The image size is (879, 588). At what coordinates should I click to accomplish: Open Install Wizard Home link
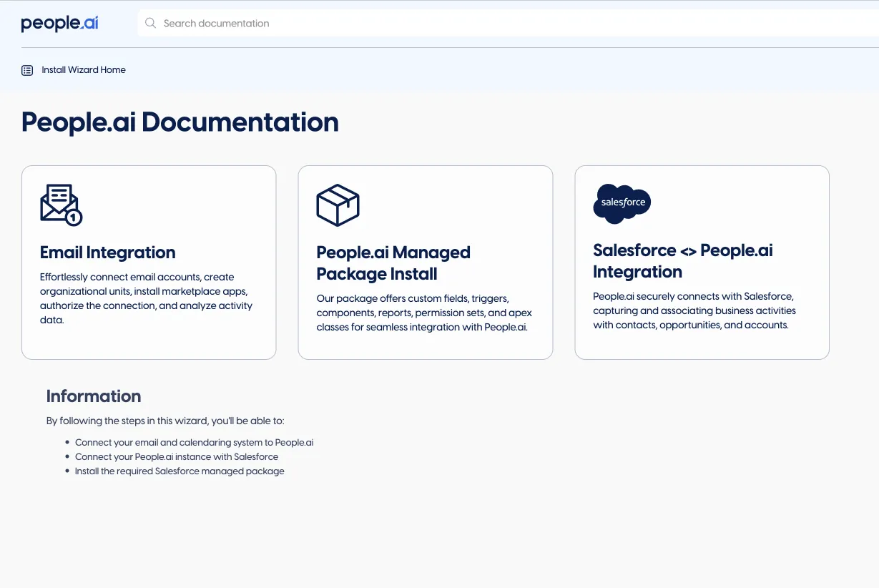84,70
